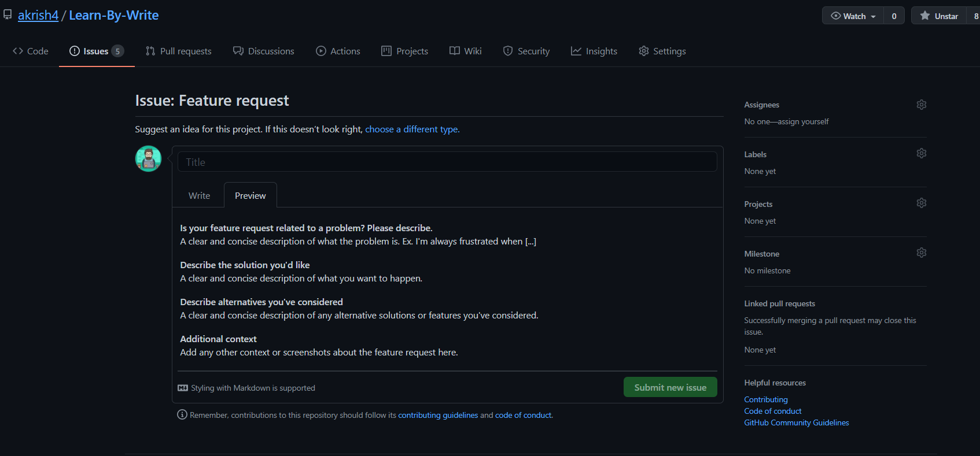Click the Security shield icon
Viewport: 980px width, 456px height.
coord(508,51)
